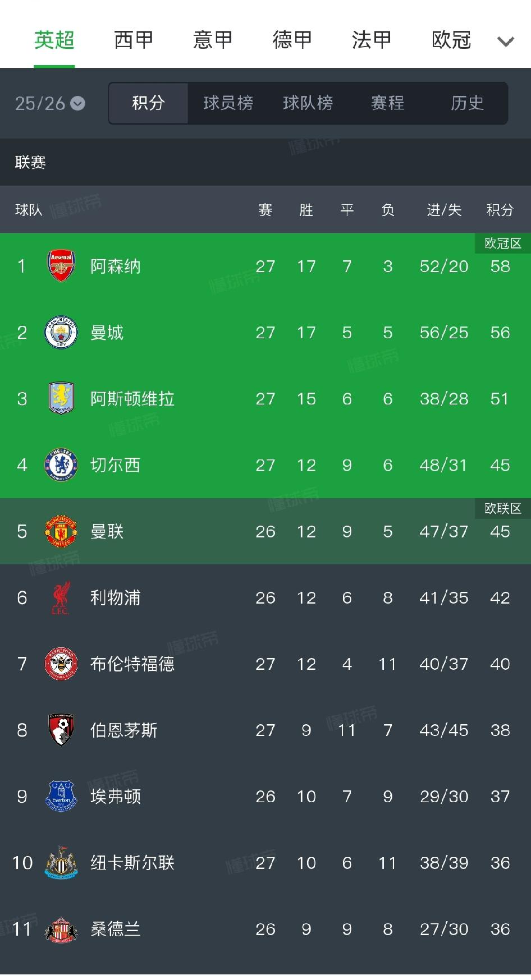Click the Newcastle United badge
Image resolution: width=531 pixels, height=980 pixels.
click(62, 863)
